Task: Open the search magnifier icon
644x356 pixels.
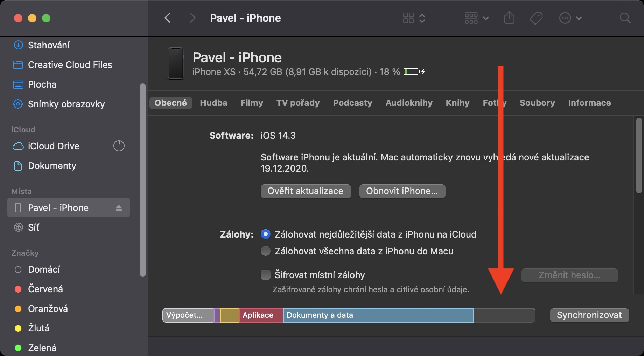Action: click(x=625, y=18)
